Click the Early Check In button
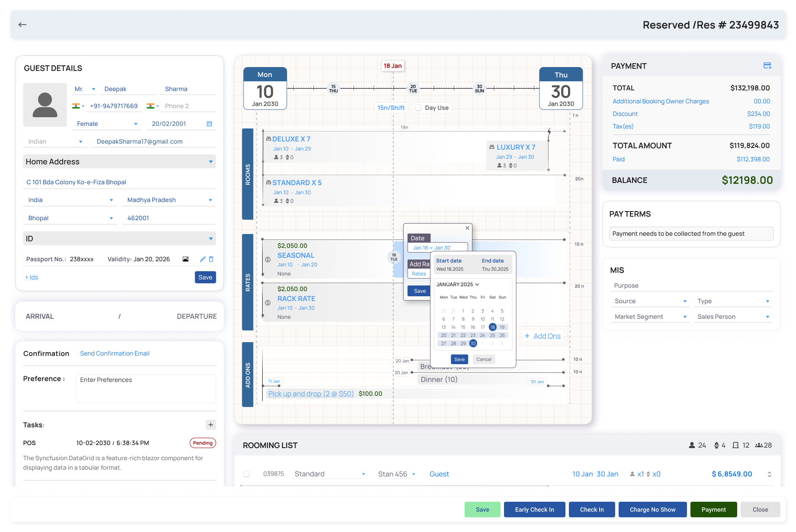796x532 pixels. (535, 510)
